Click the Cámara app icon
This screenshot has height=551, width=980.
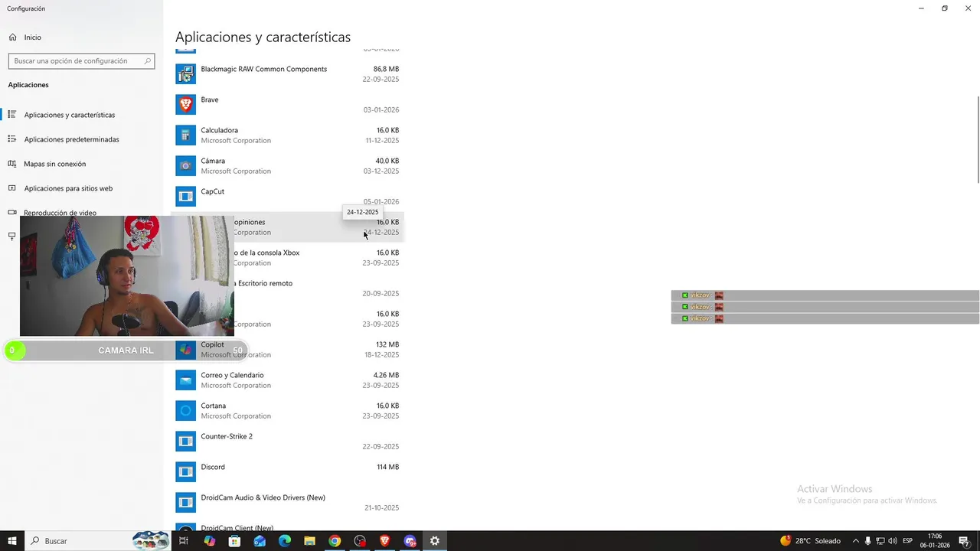[185, 166]
